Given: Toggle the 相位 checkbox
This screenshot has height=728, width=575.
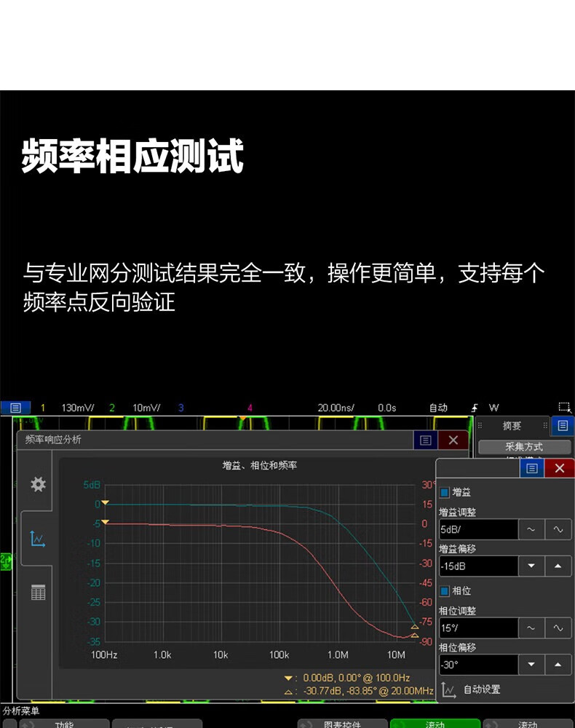Looking at the screenshot, I should (445, 590).
